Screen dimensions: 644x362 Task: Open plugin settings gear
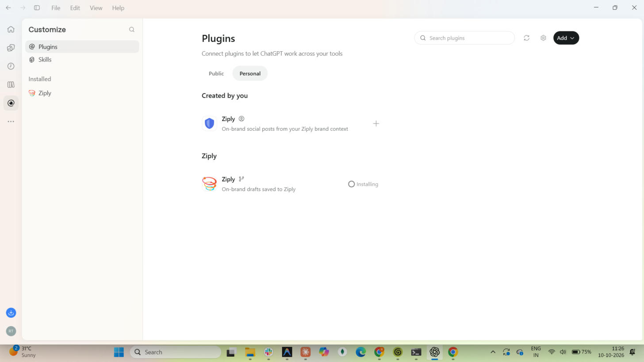[x=543, y=38]
